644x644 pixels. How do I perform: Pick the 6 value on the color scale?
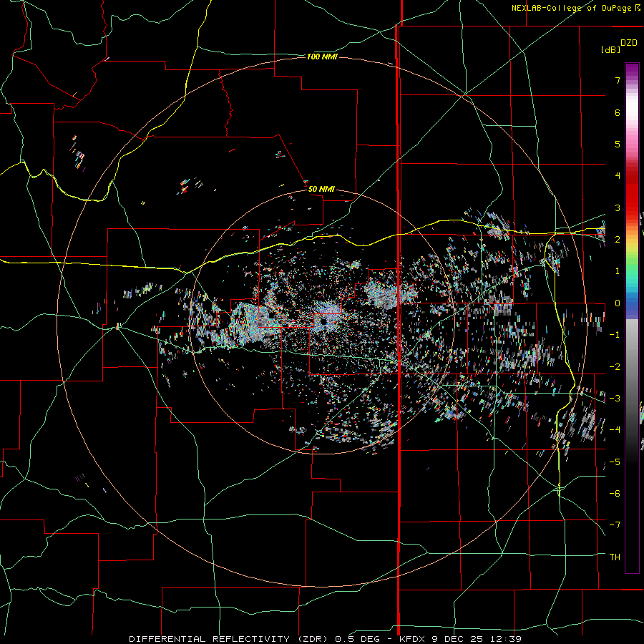[x=618, y=112]
